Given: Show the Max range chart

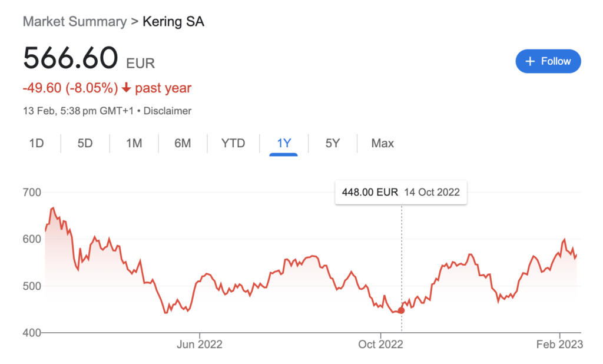Looking at the screenshot, I should tap(383, 144).
